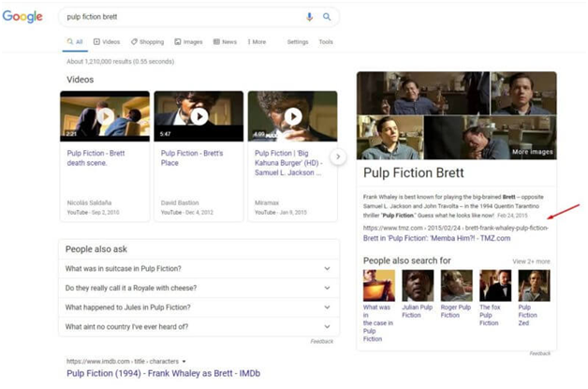
Task: Click Feedback under People also ask
Action: pos(322,341)
